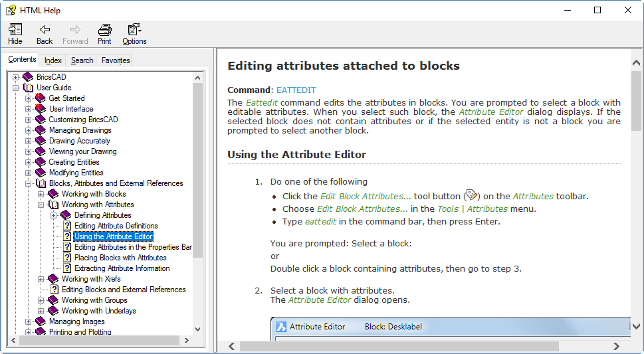The width and height of the screenshot is (644, 354).
Task: Expand the BricsCAD tree node
Action: [15, 77]
